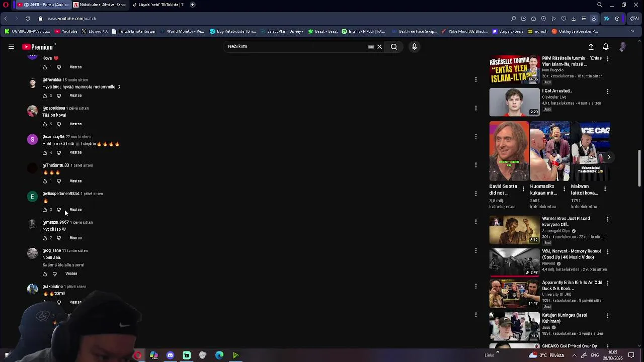
Task: Dislike the comment by @og_sane
Action: 55,274
